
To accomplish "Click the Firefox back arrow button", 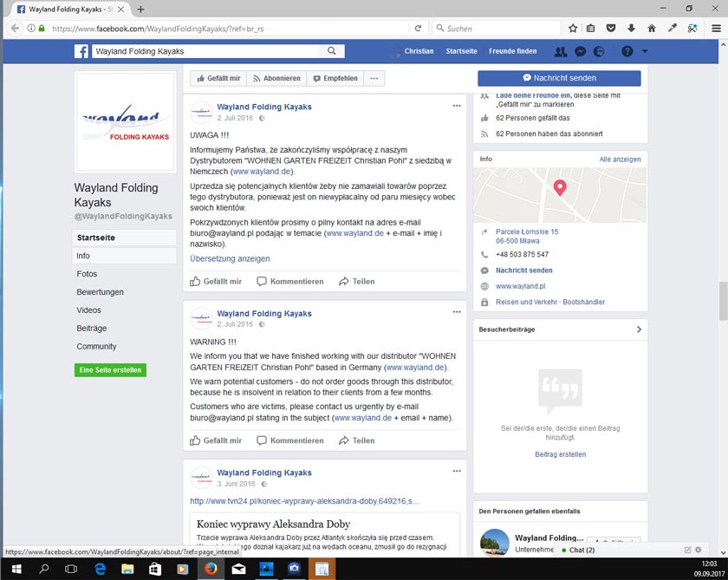I will click(x=15, y=29).
